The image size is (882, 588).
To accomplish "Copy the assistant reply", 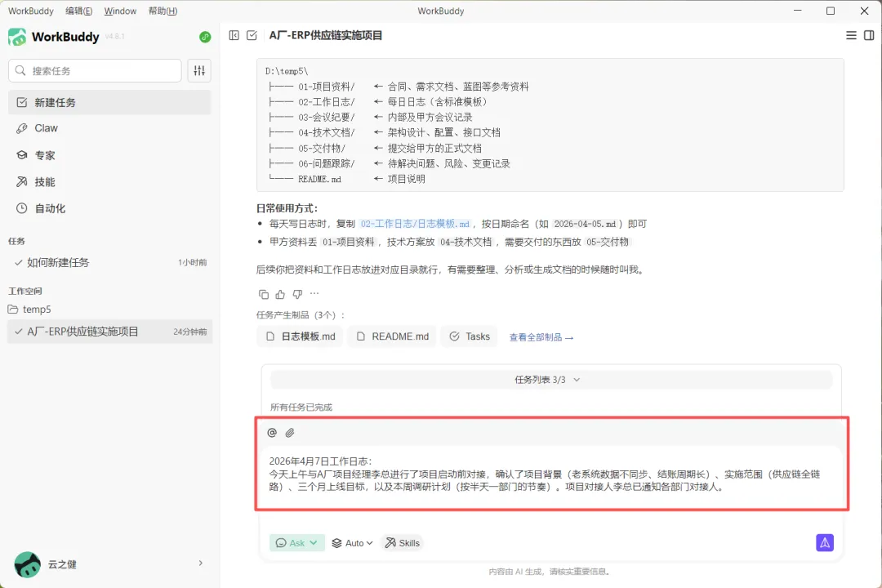I will pos(263,294).
